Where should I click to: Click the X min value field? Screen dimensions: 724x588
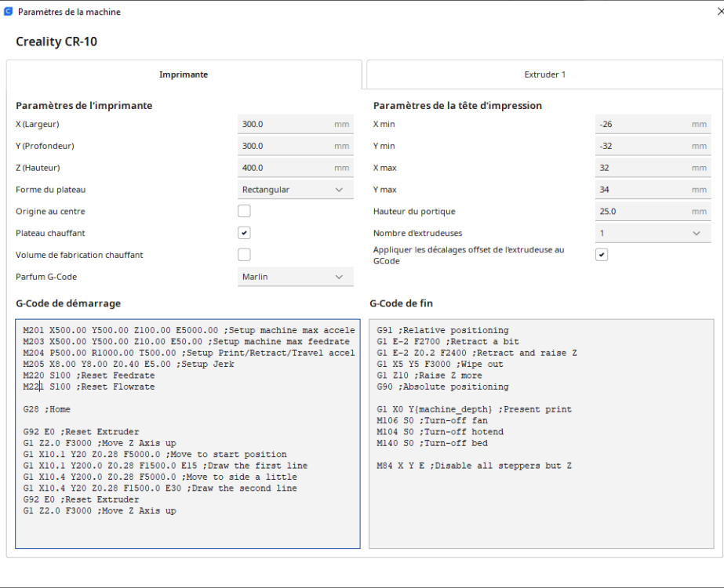point(653,124)
